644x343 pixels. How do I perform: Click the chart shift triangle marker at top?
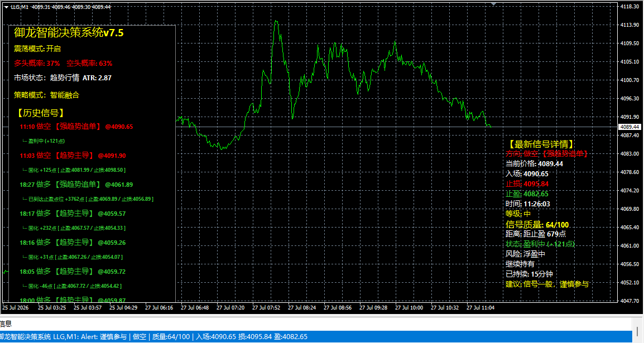point(494,4)
